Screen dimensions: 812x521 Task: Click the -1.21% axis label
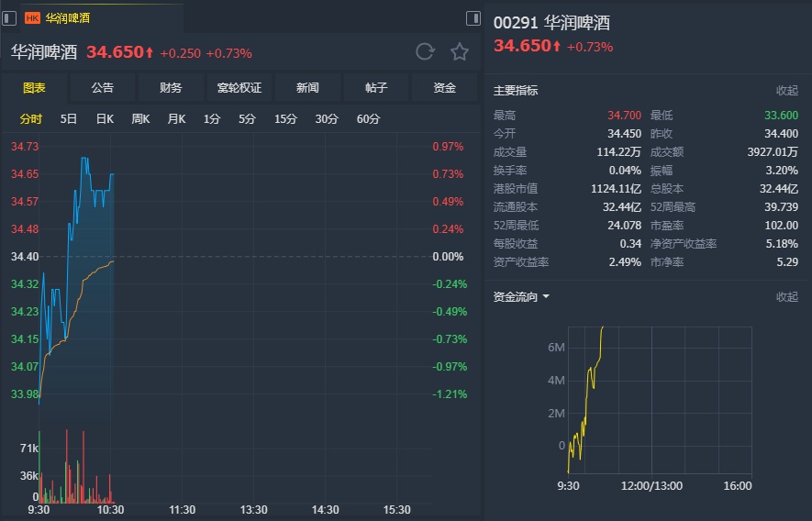[x=450, y=394]
